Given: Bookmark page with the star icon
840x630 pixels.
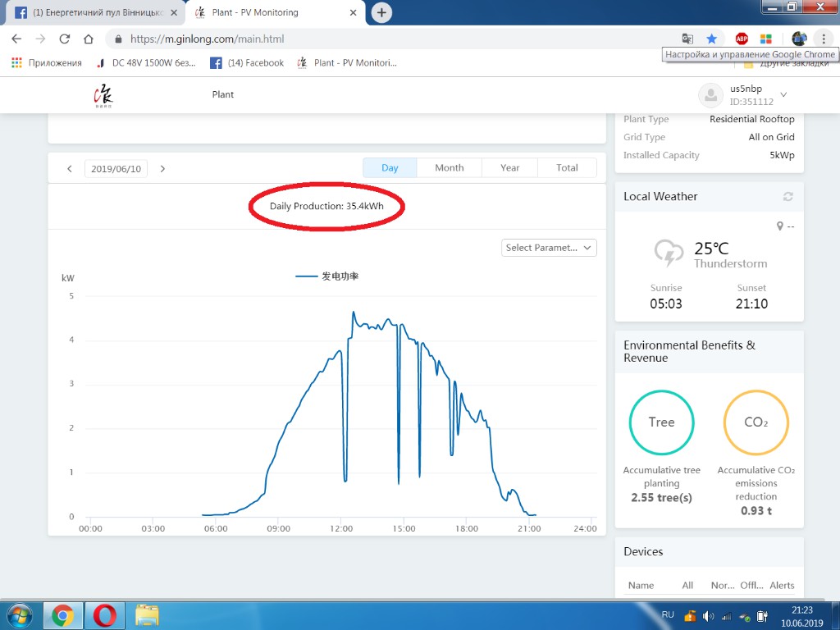Looking at the screenshot, I should [x=711, y=39].
